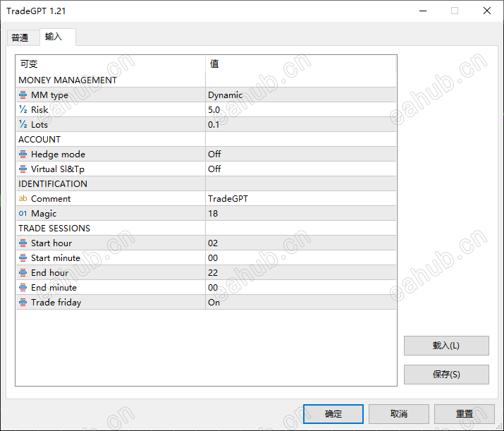The height and width of the screenshot is (431, 504).
Task: Click the Magic row's 01 integer icon
Action: tap(23, 213)
